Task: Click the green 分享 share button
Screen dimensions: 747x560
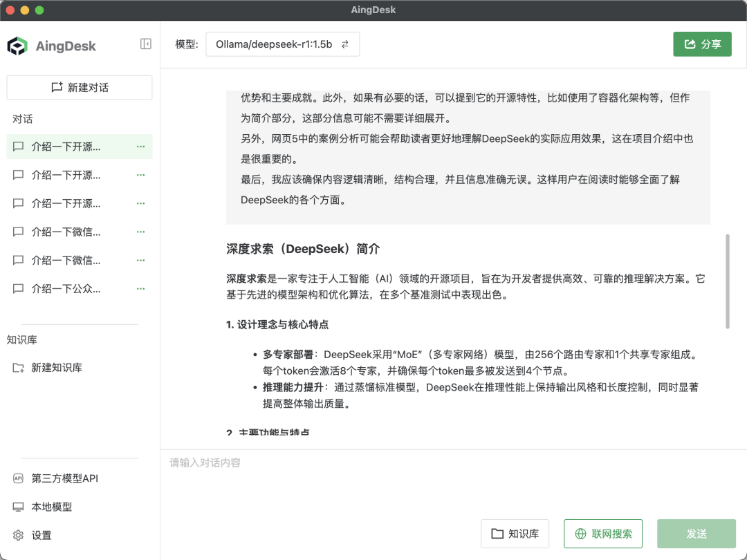Action: pyautogui.click(x=702, y=44)
